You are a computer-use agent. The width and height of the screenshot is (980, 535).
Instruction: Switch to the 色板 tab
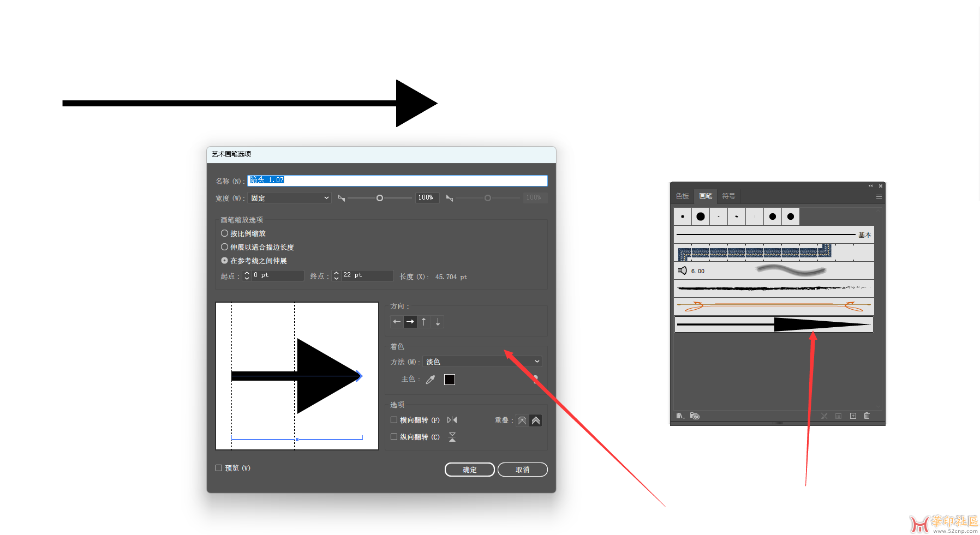pos(682,196)
